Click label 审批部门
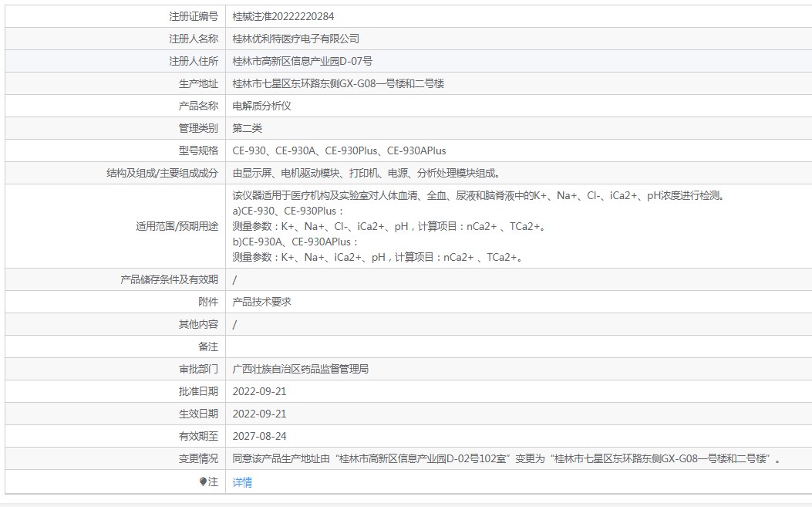The width and height of the screenshot is (812, 507). tap(198, 369)
